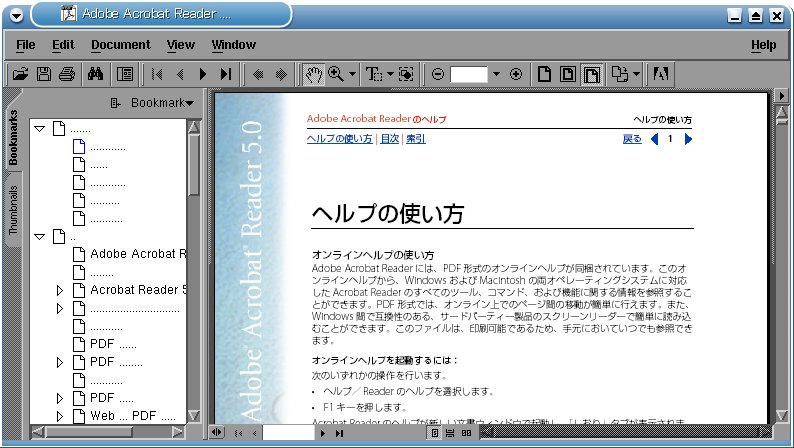Image resolution: width=794 pixels, height=448 pixels.
Task: Click the document's blue previous page triangle
Action: click(x=654, y=139)
